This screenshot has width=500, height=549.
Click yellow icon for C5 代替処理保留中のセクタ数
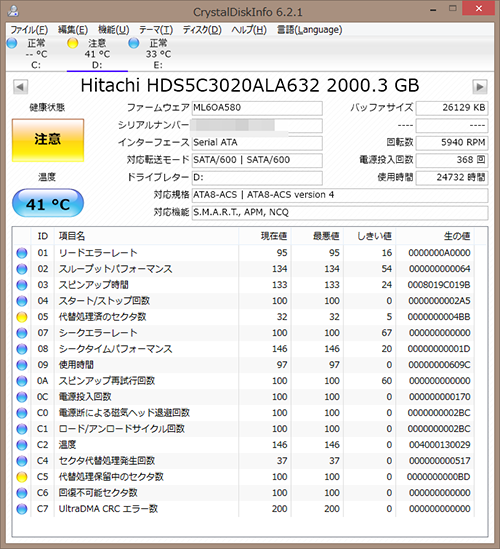[22, 477]
